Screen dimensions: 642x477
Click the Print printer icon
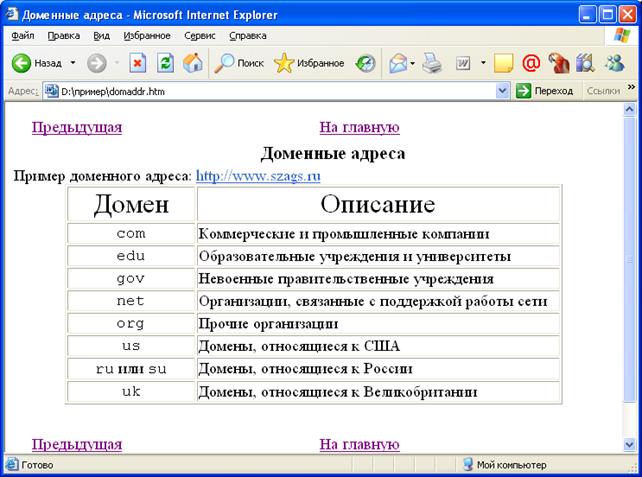click(x=431, y=63)
